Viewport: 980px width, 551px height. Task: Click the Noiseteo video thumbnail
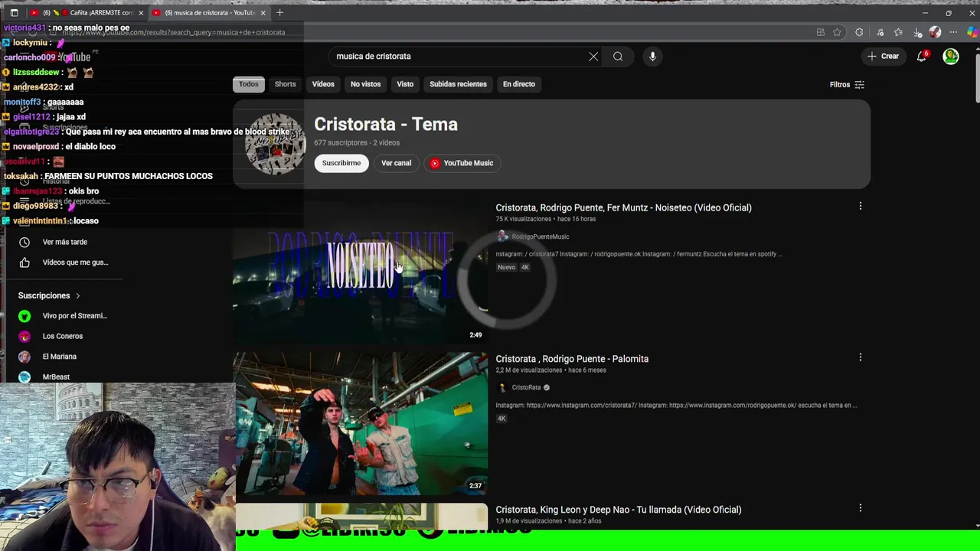click(x=361, y=271)
